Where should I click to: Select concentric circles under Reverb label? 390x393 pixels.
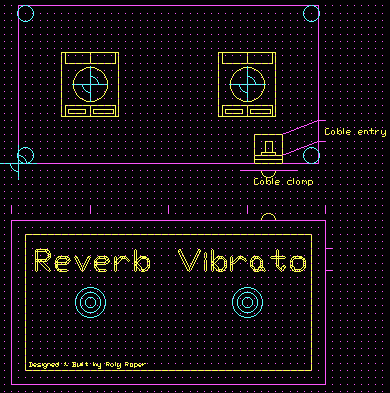[x=90, y=302]
